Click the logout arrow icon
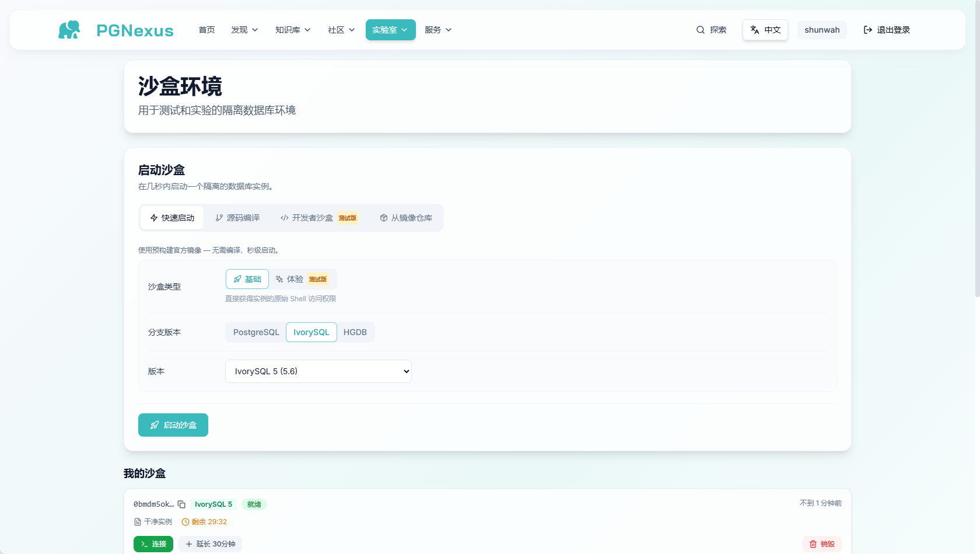 868,30
